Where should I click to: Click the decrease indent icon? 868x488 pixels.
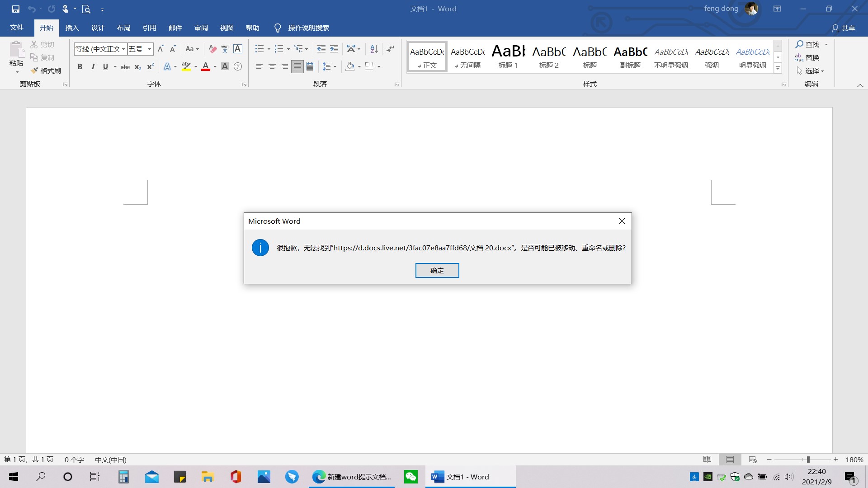[321, 49]
